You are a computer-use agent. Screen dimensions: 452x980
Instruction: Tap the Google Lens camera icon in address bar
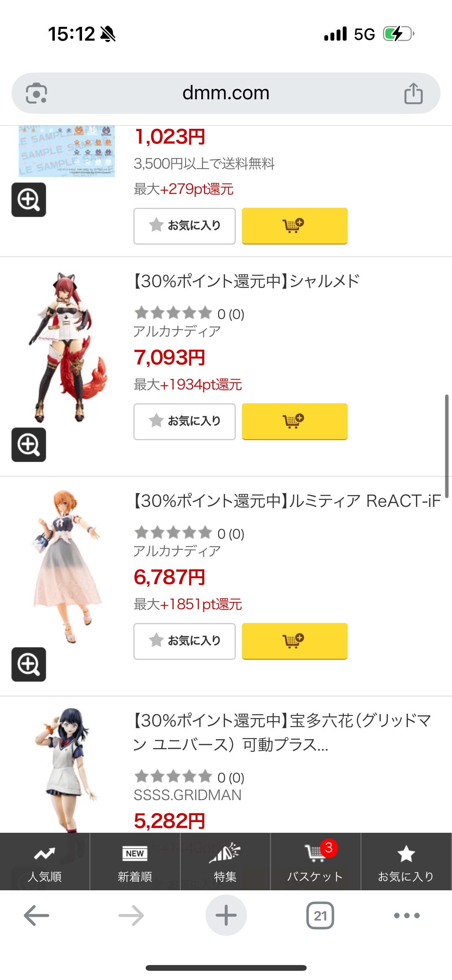(36, 93)
